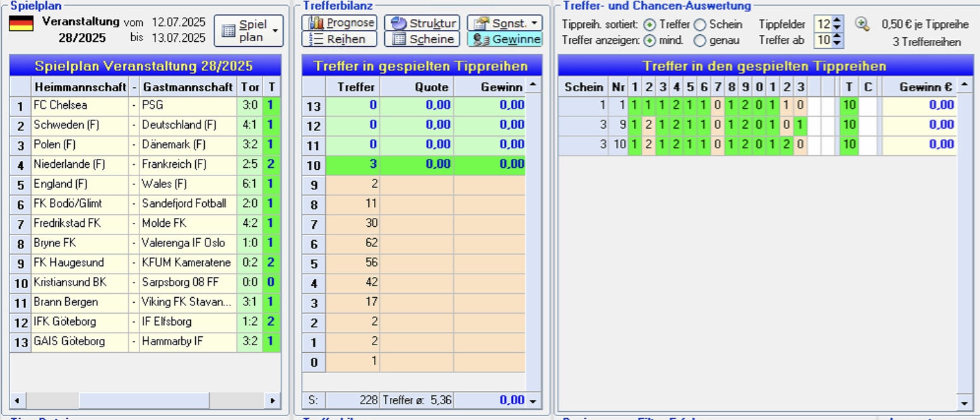The image size is (980, 420).
Task: Select the genau radio option
Action: 700,41
